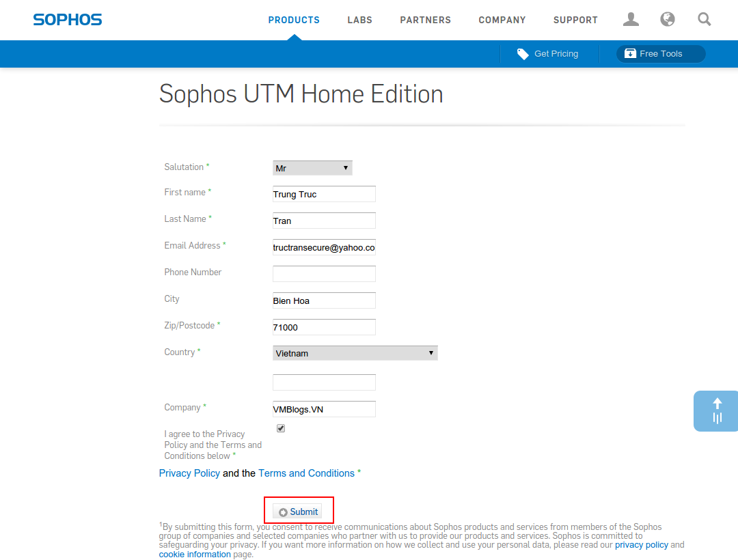Follow the cookie information link
The image size is (738, 560).
[x=195, y=555]
